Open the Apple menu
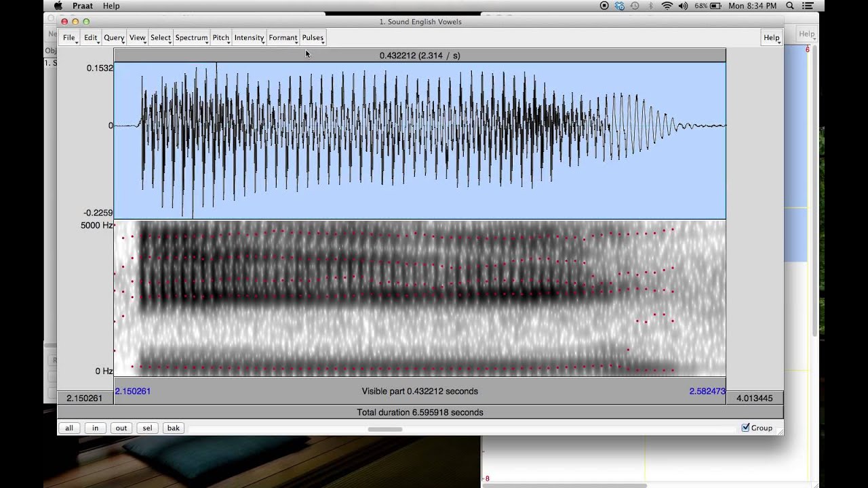868x488 pixels. (x=58, y=5)
